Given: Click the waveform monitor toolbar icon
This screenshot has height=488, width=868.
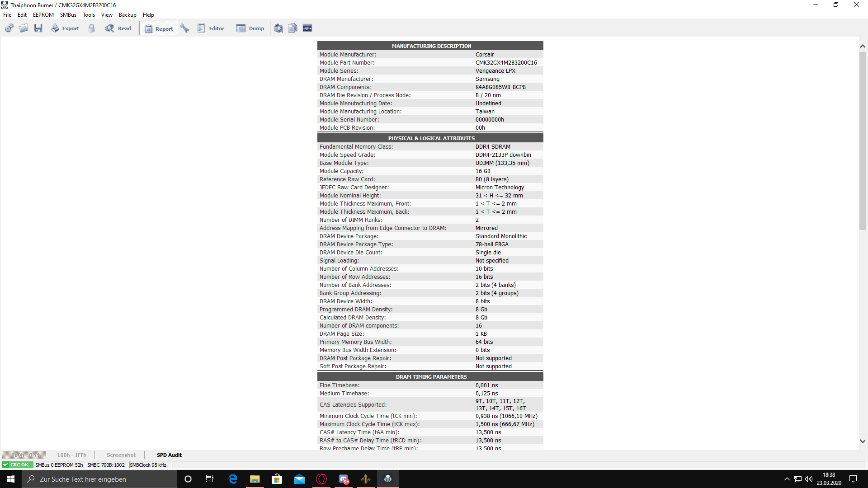Looking at the screenshot, I should click(x=307, y=28).
